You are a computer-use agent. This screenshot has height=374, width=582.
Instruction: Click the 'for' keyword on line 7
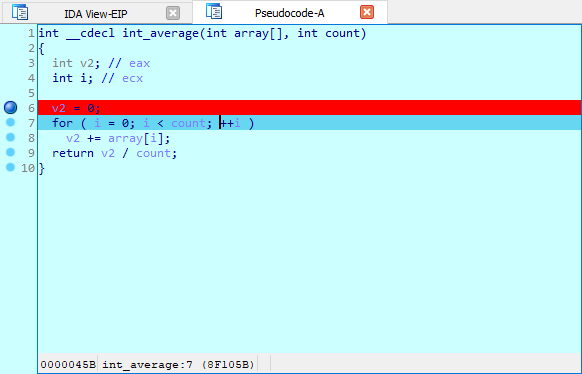point(62,123)
